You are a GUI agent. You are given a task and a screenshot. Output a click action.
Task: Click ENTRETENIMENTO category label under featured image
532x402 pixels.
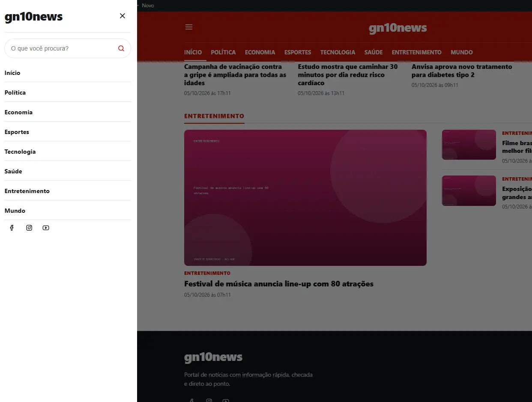pyautogui.click(x=207, y=273)
